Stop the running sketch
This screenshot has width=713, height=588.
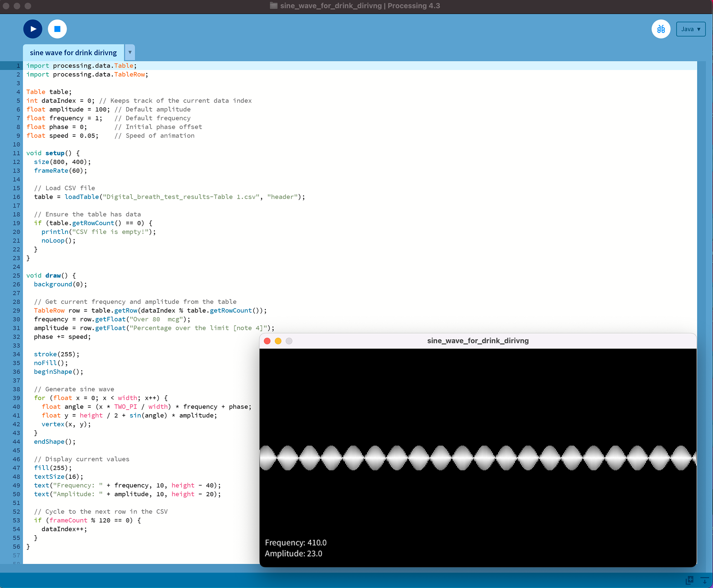pos(57,29)
